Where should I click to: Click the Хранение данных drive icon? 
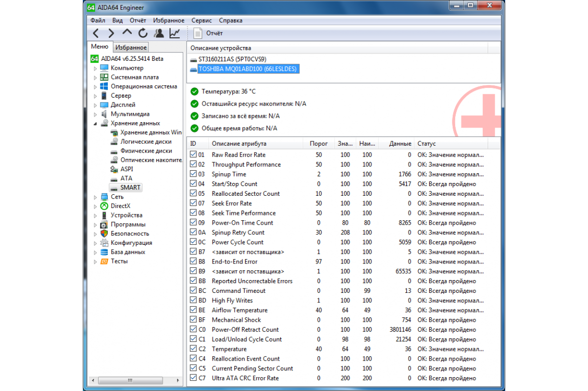pyautogui.click(x=104, y=123)
